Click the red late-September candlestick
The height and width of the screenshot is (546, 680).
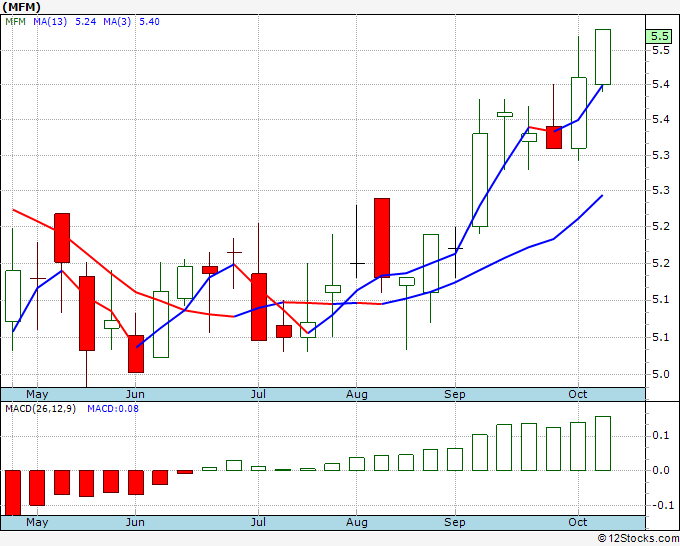(554, 137)
